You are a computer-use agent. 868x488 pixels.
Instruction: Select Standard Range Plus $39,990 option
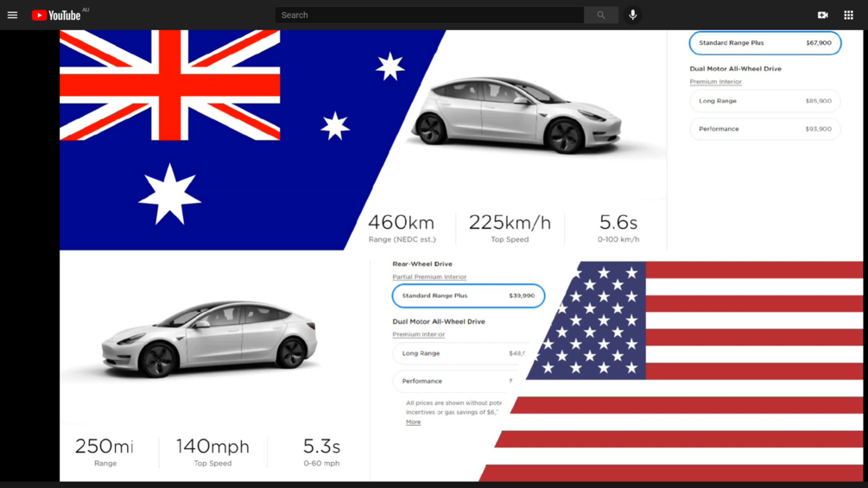[468, 295]
